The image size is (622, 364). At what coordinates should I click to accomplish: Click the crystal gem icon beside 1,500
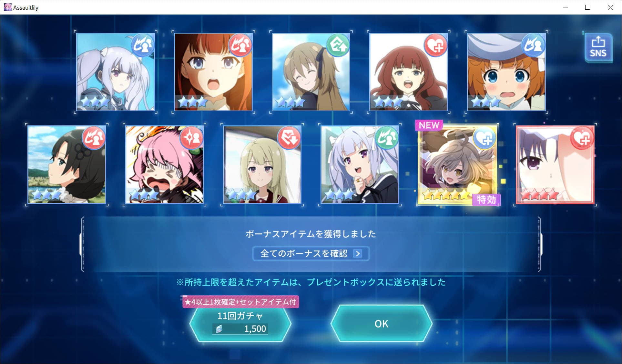coord(219,329)
